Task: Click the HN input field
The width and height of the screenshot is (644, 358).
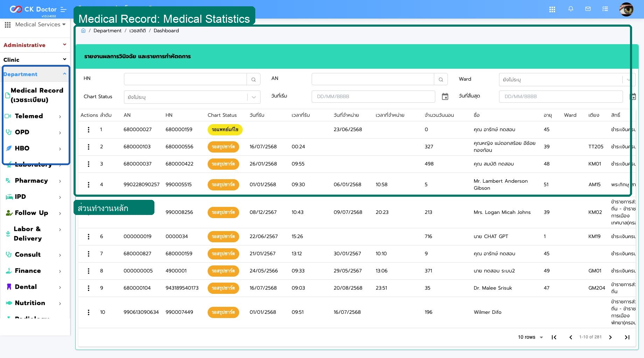Action: 185,79
